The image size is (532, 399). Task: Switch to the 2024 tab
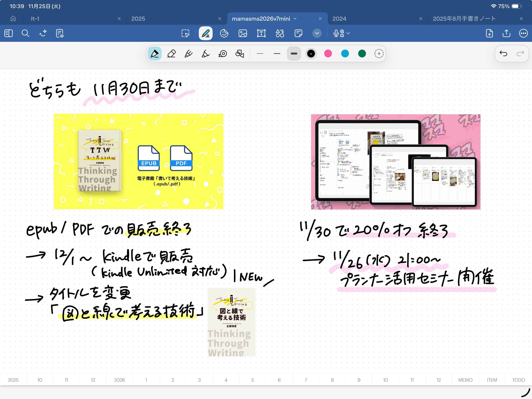coord(339,19)
